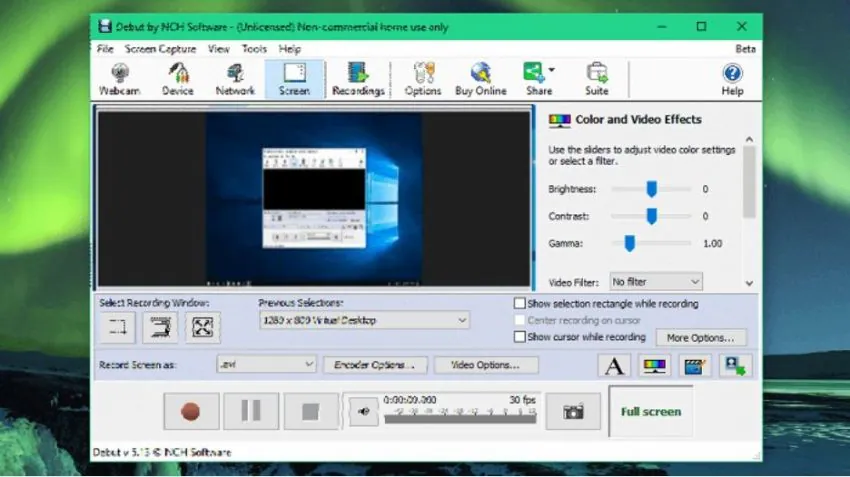The height and width of the screenshot is (477, 850).
Task: Enable Show selection rectangle while recording
Action: (x=519, y=304)
